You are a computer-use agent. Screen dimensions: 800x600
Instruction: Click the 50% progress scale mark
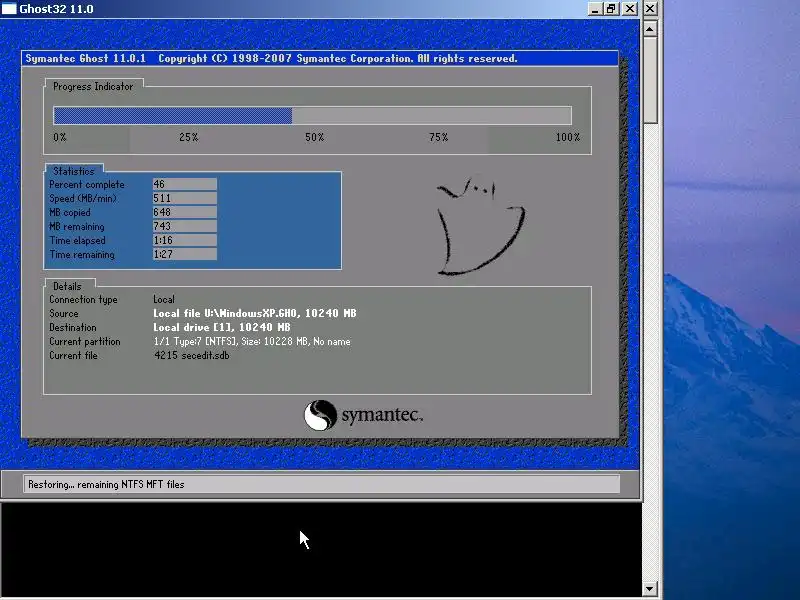tap(314, 137)
